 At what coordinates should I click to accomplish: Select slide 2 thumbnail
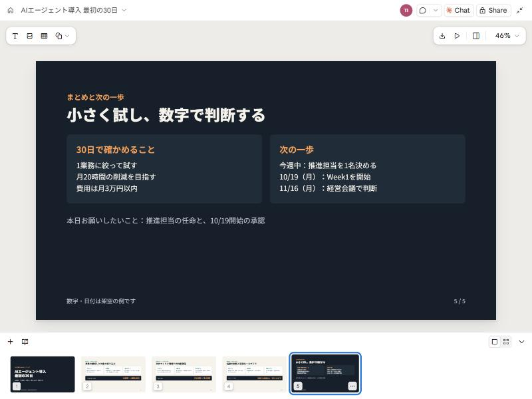tap(113, 374)
